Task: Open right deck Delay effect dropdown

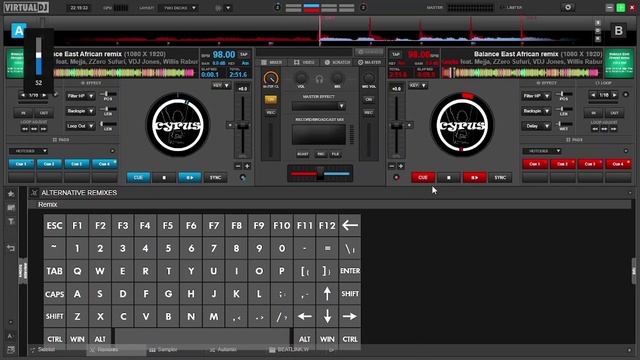Action: click(x=536, y=126)
